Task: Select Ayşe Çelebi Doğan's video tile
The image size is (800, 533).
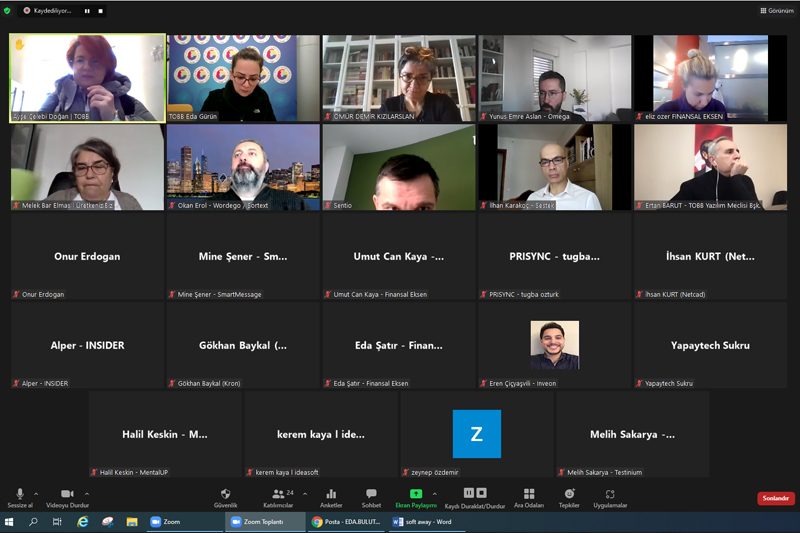Action: (87, 78)
